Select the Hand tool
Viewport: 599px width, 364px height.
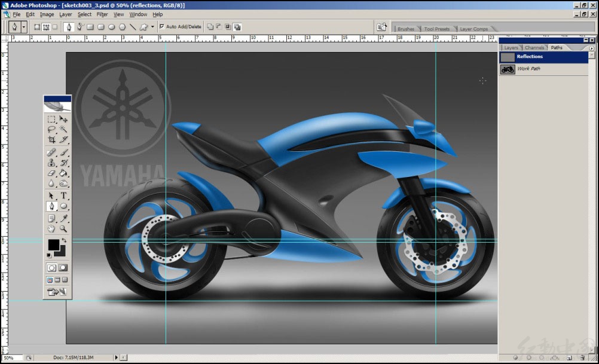(x=51, y=229)
